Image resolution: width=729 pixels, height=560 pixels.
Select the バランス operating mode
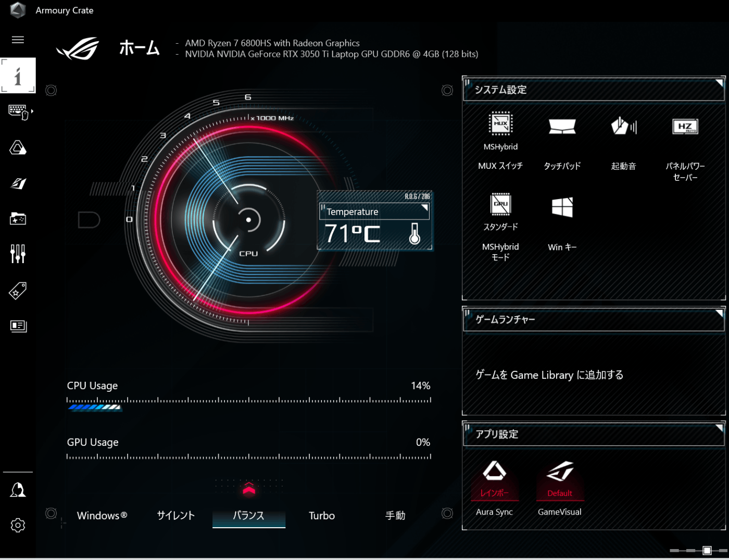248,515
